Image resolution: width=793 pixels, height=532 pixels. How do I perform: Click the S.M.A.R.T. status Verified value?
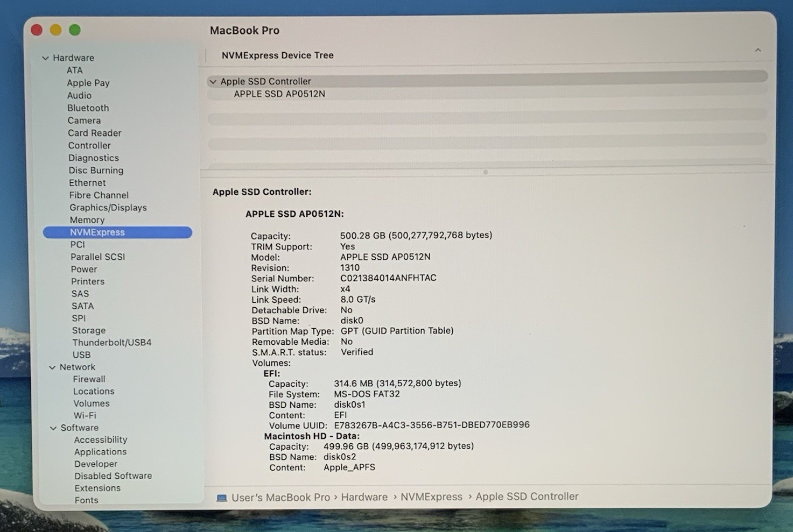[357, 352]
